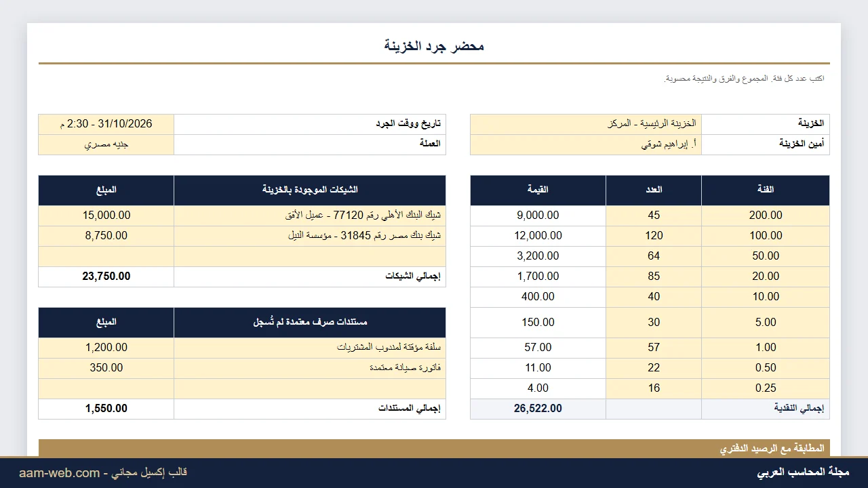This screenshot has height=488, width=868.
Task: Click the 0.25 denomination cell
Action: coord(766,388)
